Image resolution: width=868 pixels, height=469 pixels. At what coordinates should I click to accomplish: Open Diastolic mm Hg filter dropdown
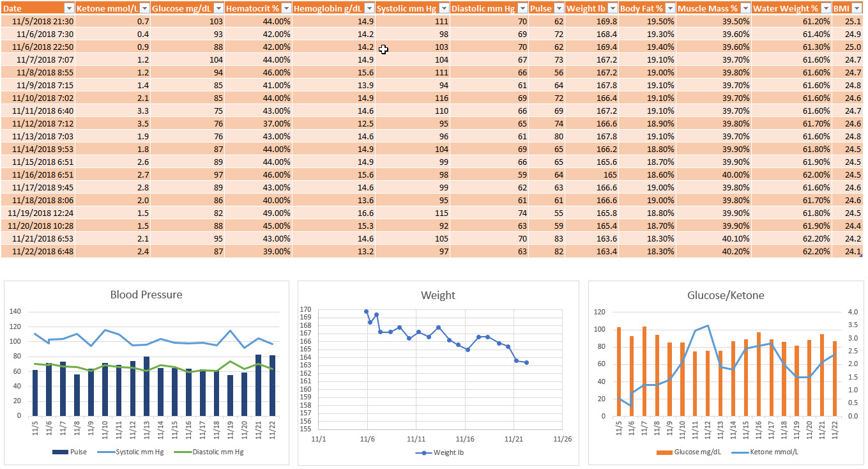pos(522,8)
